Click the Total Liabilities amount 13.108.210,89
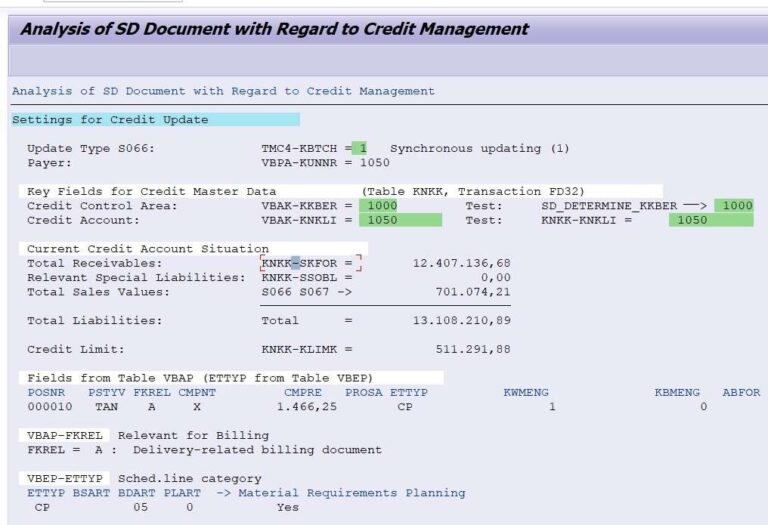The height and width of the screenshot is (525, 768). [461, 321]
